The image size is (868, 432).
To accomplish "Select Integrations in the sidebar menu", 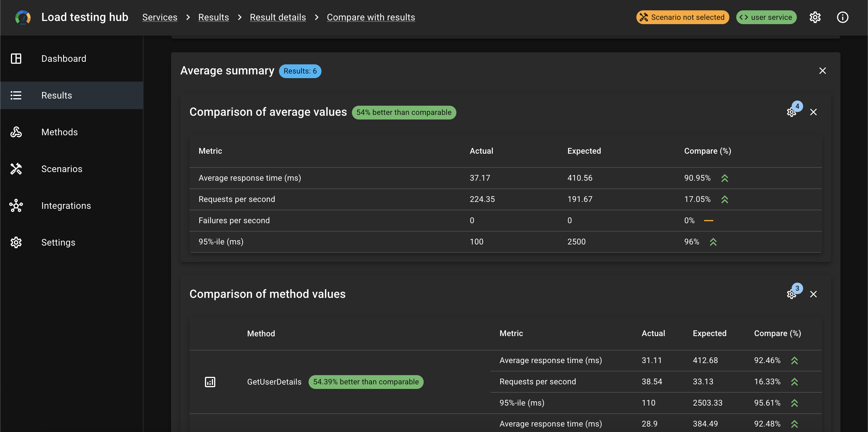I will click(71, 206).
